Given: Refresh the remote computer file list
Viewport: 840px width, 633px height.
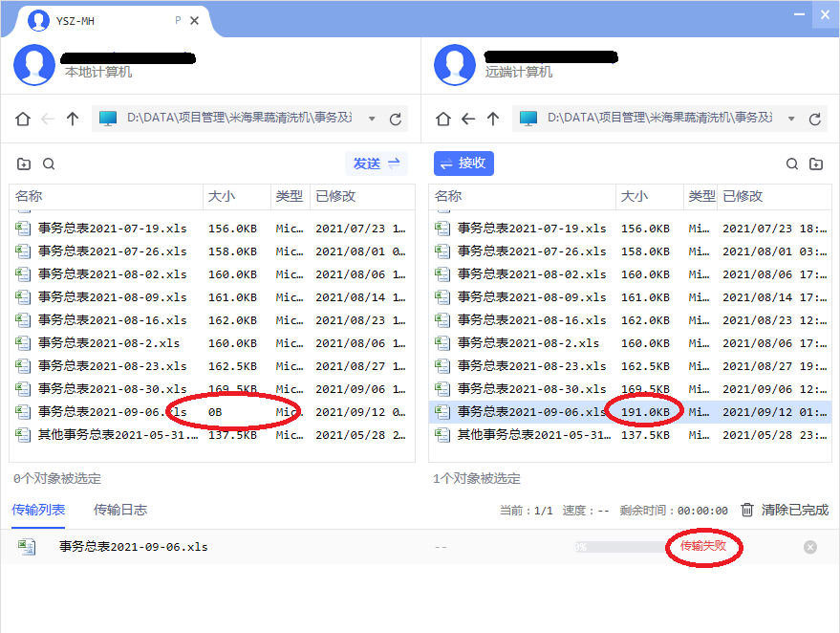Looking at the screenshot, I should tap(815, 119).
